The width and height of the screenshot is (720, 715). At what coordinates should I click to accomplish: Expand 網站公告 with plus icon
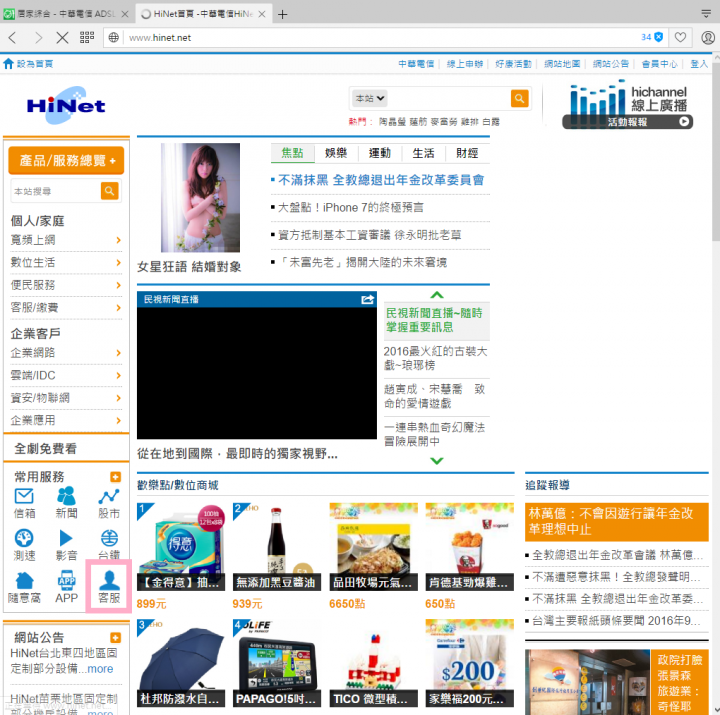tap(115, 637)
